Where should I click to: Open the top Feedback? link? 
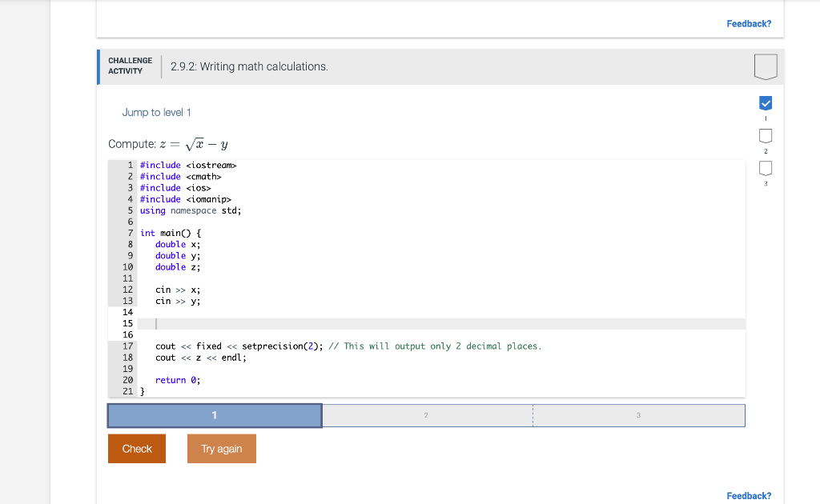[x=749, y=23]
